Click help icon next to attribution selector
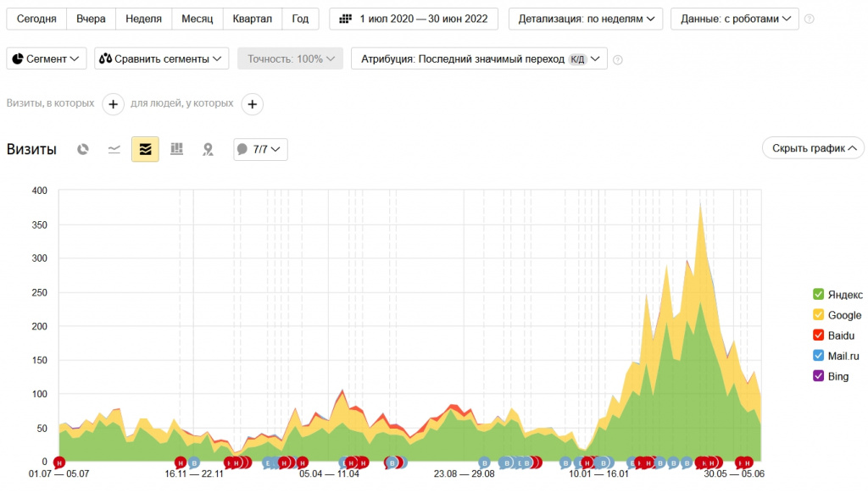Screen dimensions: 868x493 pyautogui.click(x=618, y=60)
